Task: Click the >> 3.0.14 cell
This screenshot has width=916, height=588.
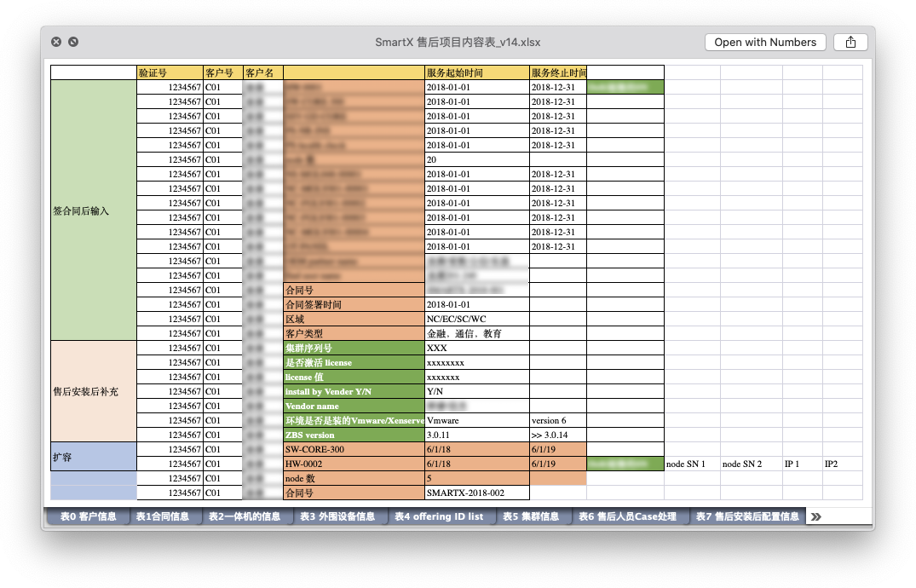Action: point(558,435)
